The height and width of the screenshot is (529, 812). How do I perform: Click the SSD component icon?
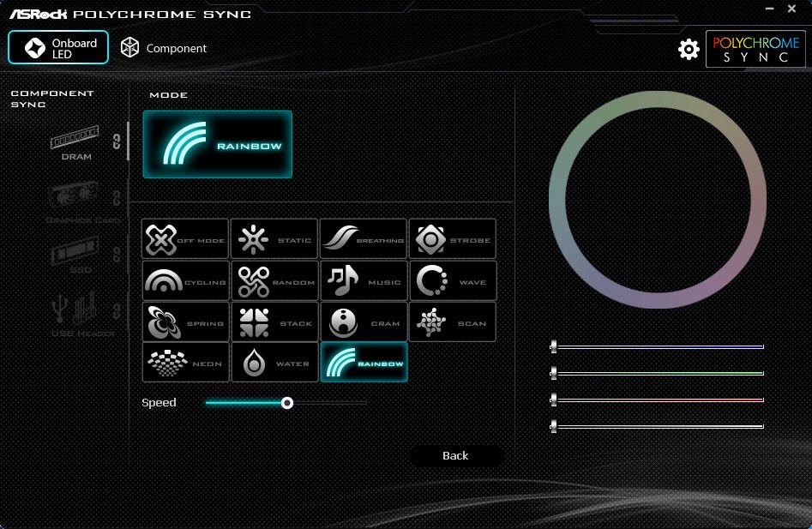pos(75,250)
